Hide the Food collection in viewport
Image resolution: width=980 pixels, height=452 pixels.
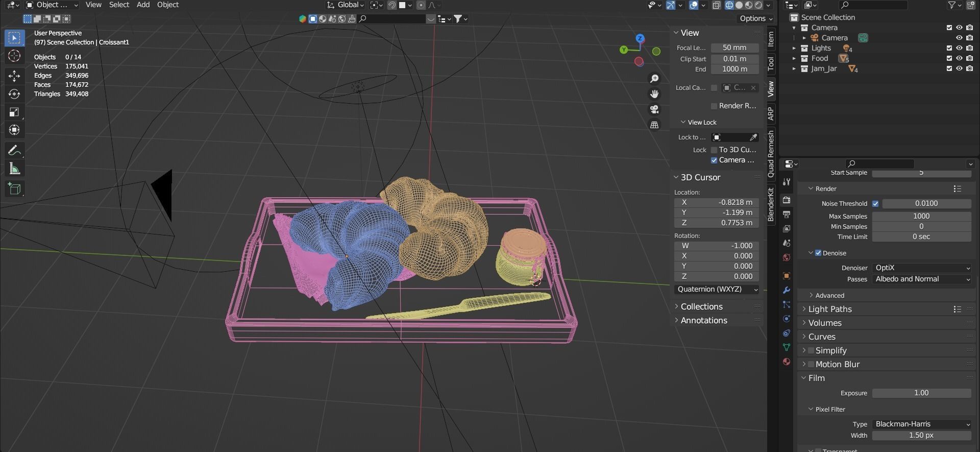point(960,58)
